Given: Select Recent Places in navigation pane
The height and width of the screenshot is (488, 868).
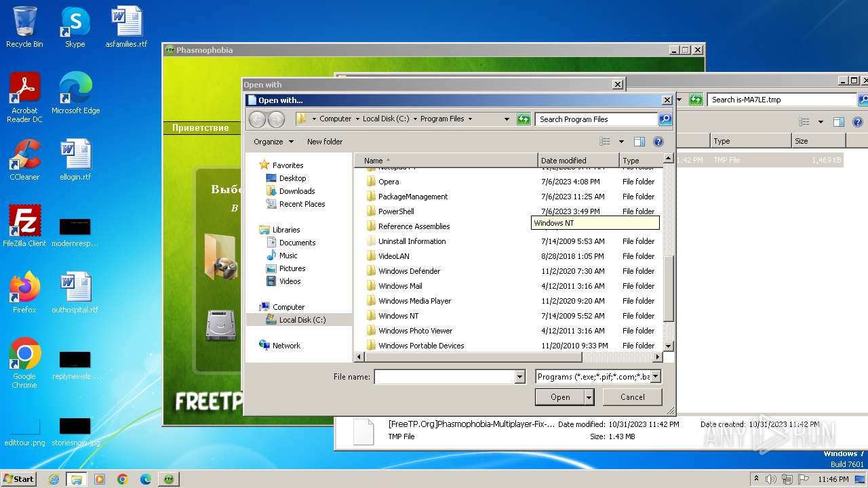Looking at the screenshot, I should [x=302, y=204].
